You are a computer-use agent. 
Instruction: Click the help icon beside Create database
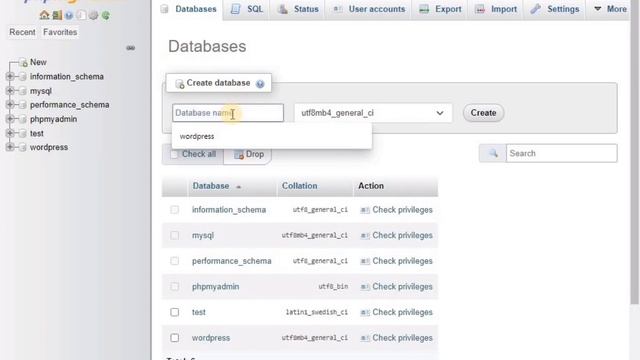pos(260,84)
